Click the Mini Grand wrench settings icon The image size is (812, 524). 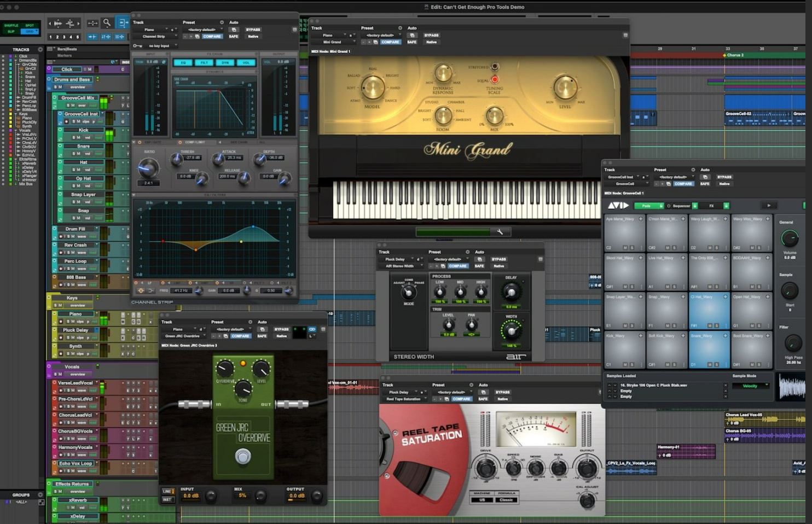500,232
